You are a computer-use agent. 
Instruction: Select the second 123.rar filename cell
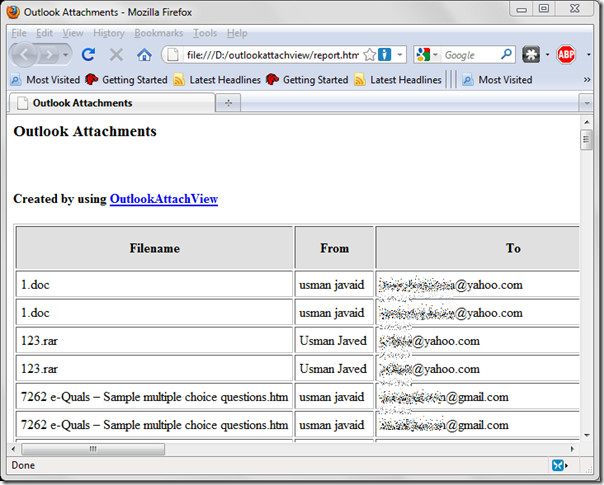pyautogui.click(x=154, y=369)
